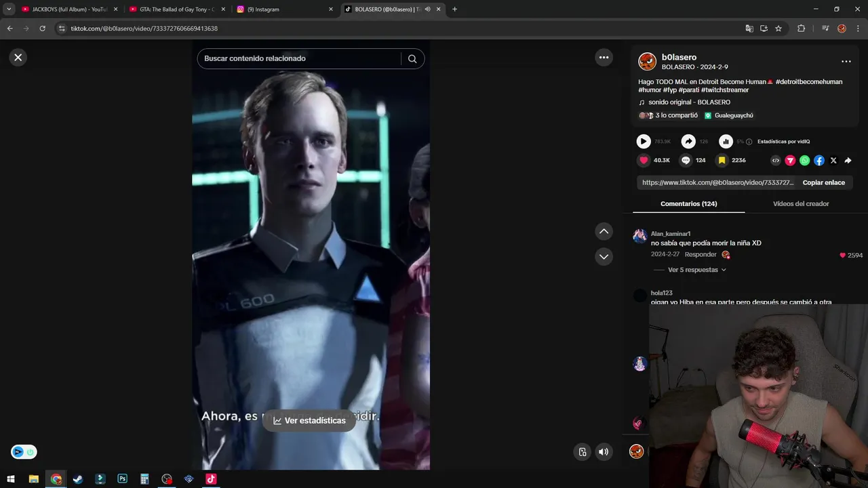Click the address bar URL

coord(144,28)
